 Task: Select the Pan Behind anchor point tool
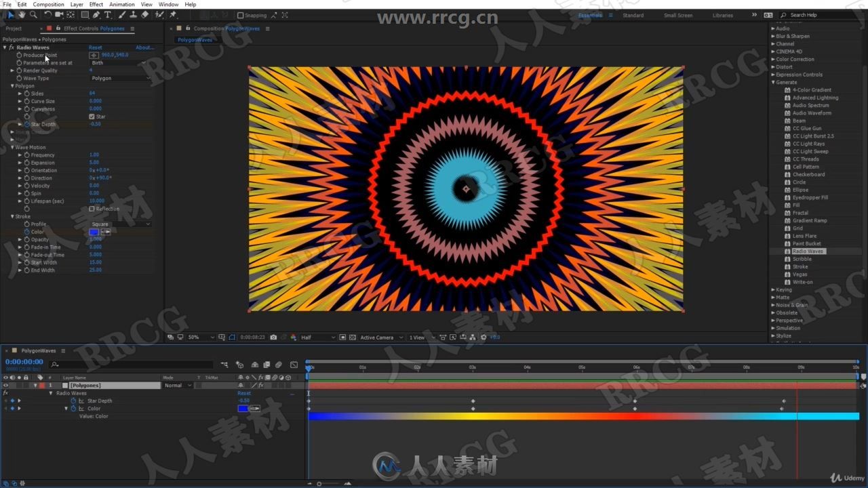(x=71, y=14)
